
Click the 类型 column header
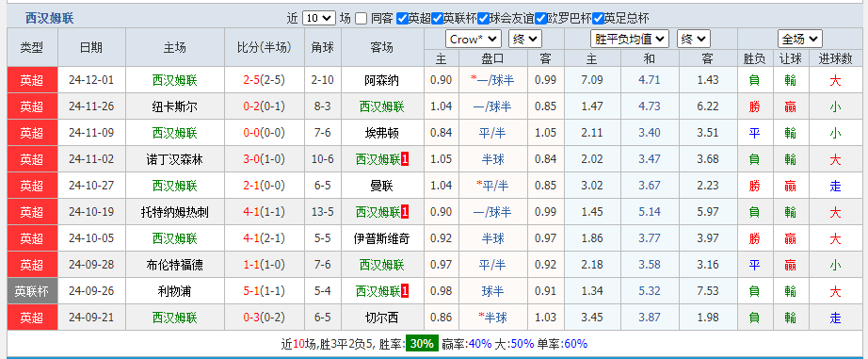[x=33, y=48]
